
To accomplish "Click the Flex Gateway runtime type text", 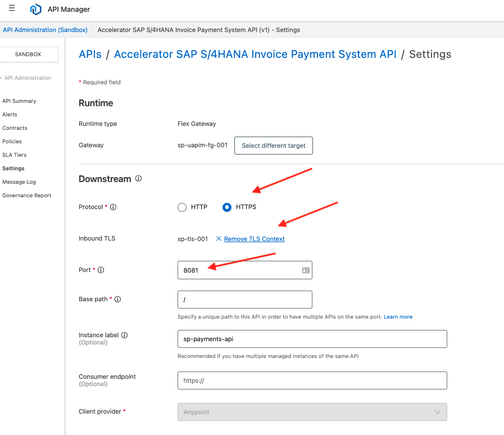I will point(197,124).
